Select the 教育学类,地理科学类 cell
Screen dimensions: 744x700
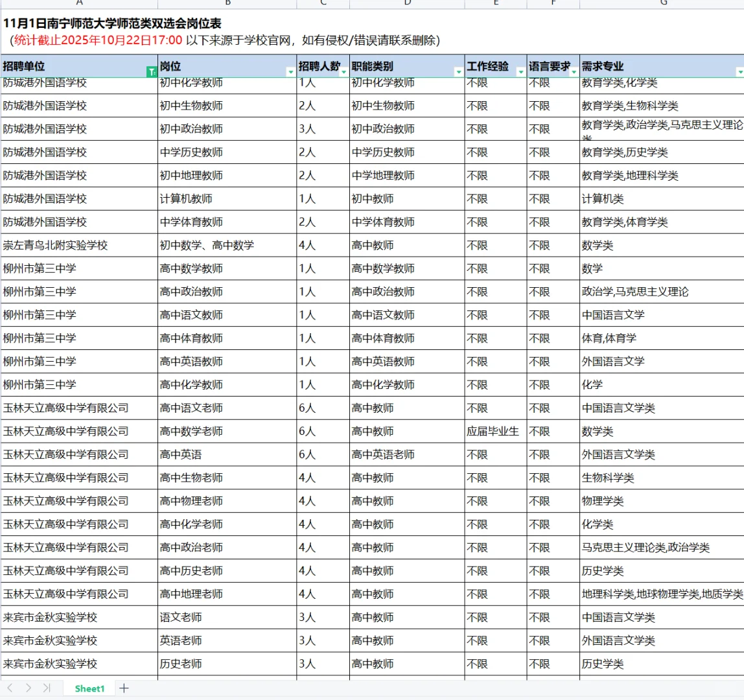click(x=662, y=176)
